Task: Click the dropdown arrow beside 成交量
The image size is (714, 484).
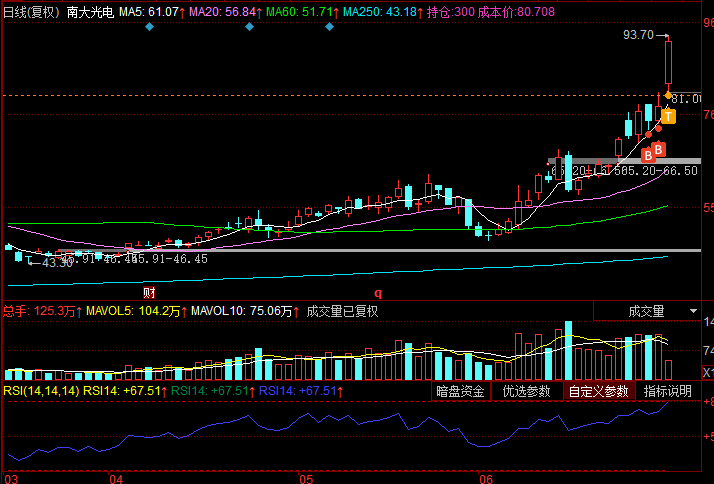Action: pyautogui.click(x=693, y=311)
